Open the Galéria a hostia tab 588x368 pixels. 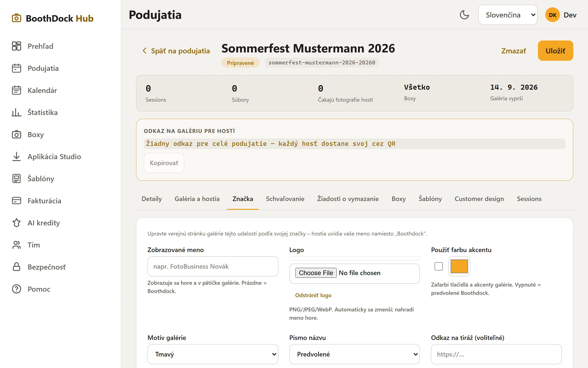click(197, 199)
